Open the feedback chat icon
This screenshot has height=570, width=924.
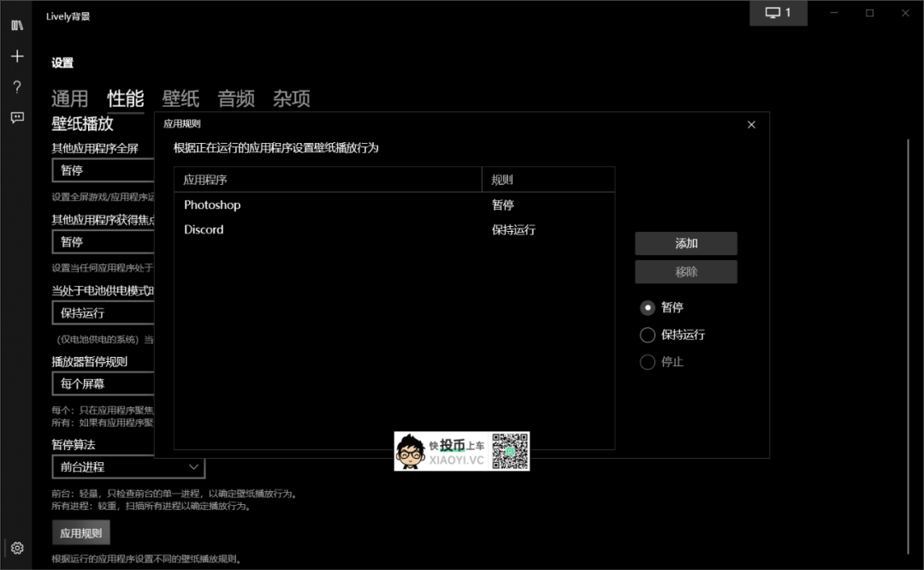[x=17, y=117]
